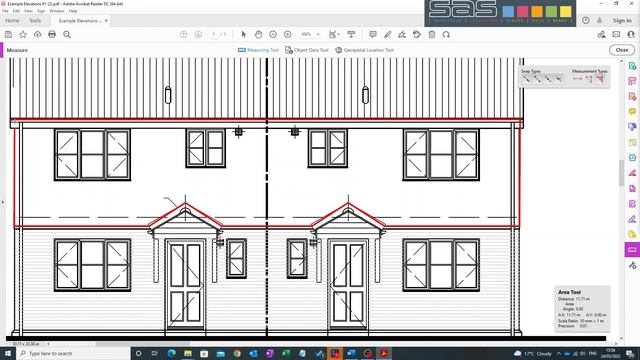Image resolution: width=640 pixels, height=360 pixels.
Task: Open Adobe Acrobat taskbar icon
Action: [384, 353]
